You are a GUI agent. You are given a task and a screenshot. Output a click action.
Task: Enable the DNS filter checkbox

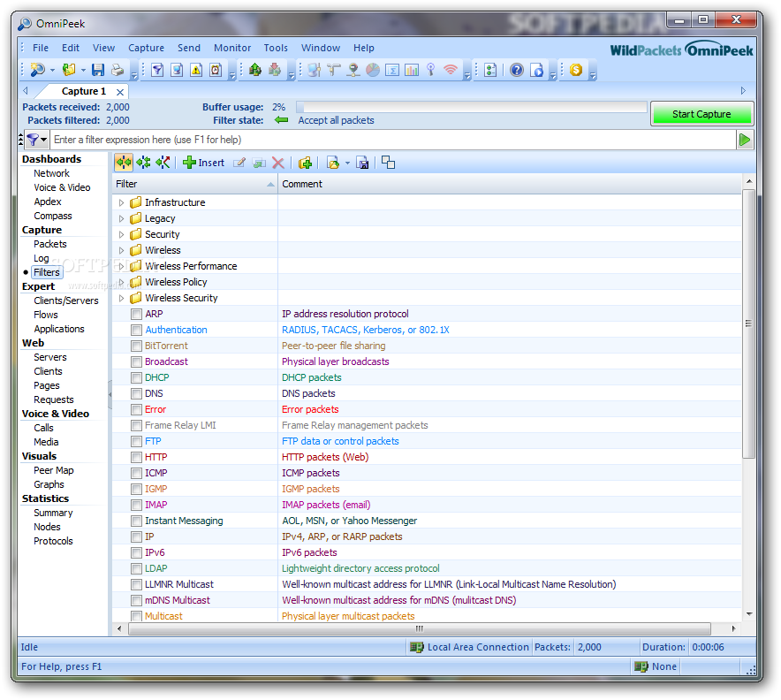click(x=136, y=393)
